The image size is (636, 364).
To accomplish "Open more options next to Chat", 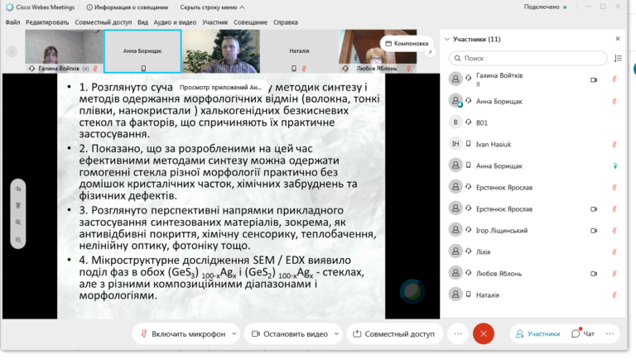I will pos(610,333).
